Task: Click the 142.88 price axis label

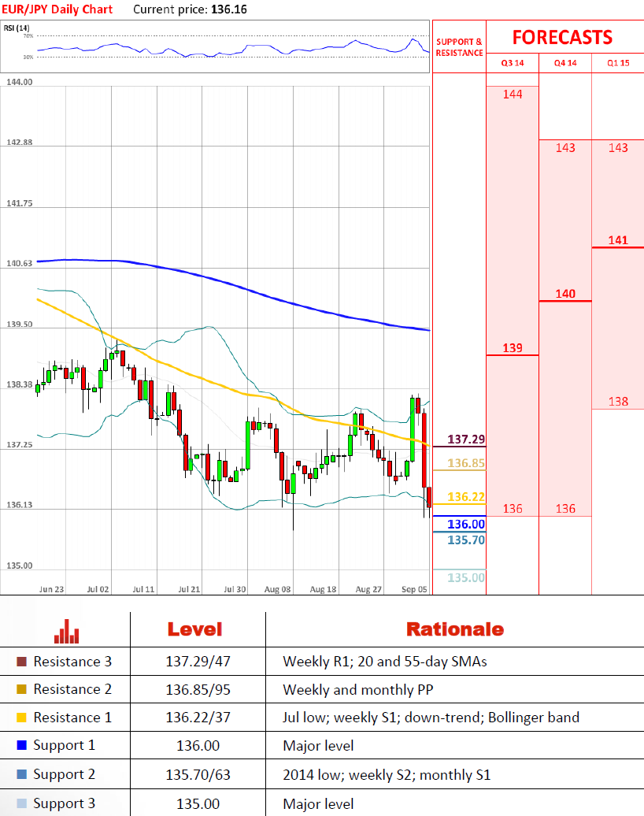Action: (19, 142)
